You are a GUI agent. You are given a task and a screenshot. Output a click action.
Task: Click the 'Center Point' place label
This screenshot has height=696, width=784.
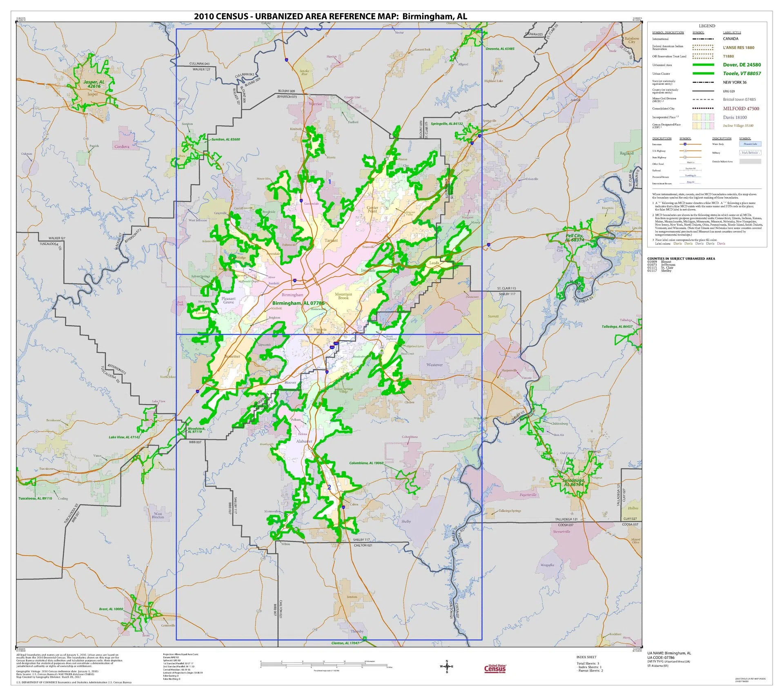(372, 209)
